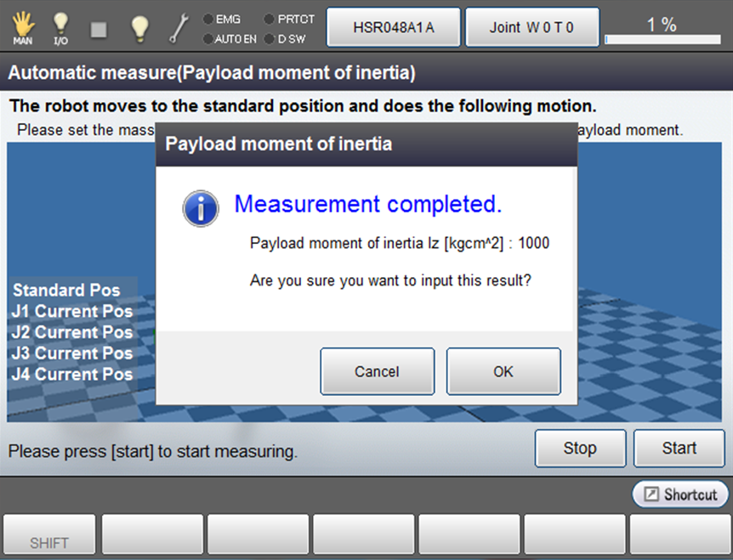Click the AUTO EN status indicator
This screenshot has width=733, height=560.
click(229, 39)
